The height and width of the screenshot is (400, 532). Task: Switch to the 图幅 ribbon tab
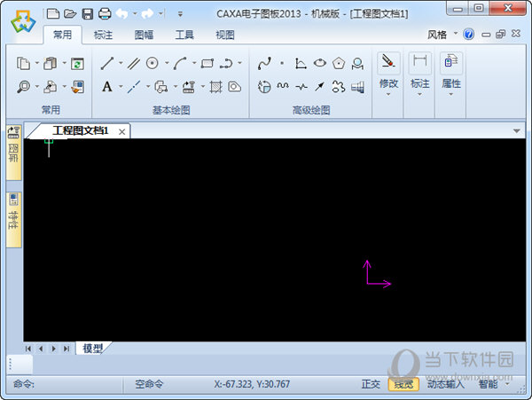[144, 35]
